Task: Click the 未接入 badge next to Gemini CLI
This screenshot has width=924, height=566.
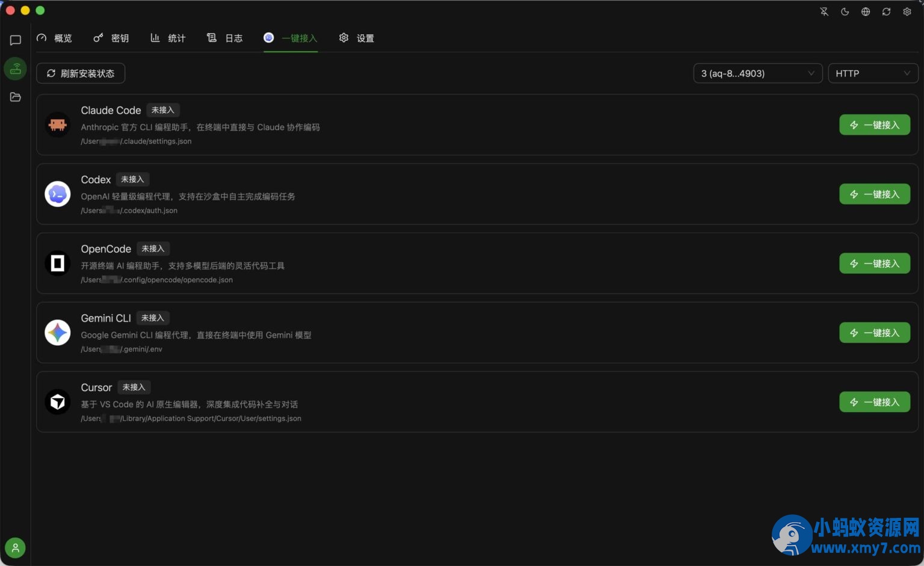Action: click(153, 318)
